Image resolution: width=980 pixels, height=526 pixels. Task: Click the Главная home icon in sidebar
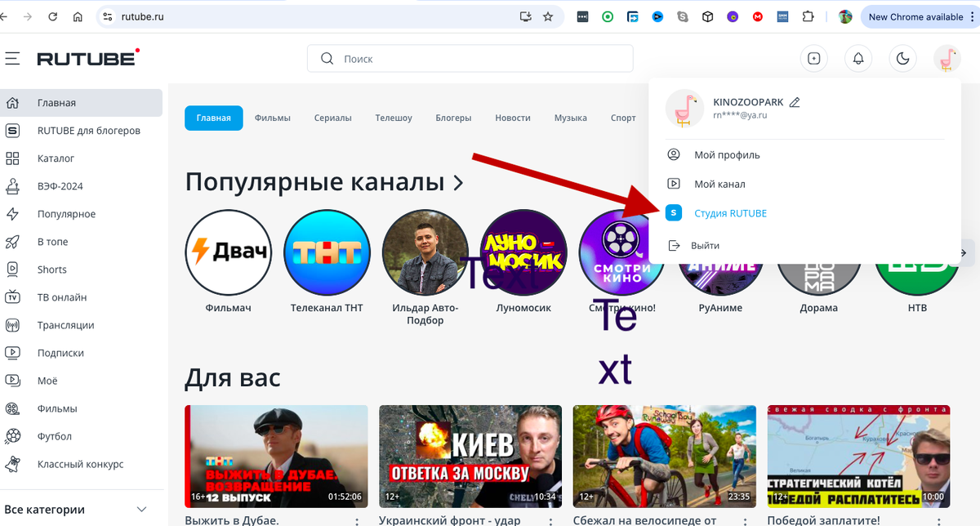(x=13, y=103)
